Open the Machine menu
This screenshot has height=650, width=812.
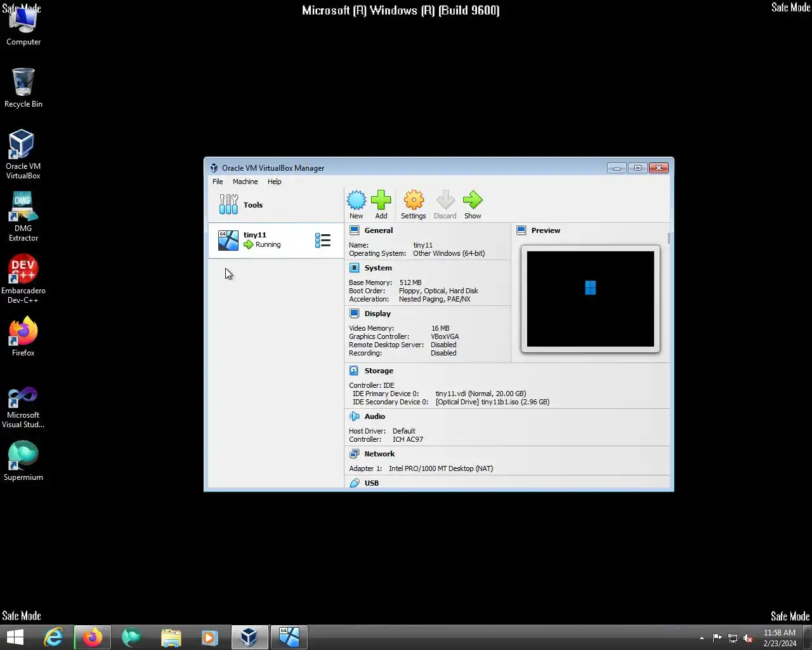click(x=245, y=182)
